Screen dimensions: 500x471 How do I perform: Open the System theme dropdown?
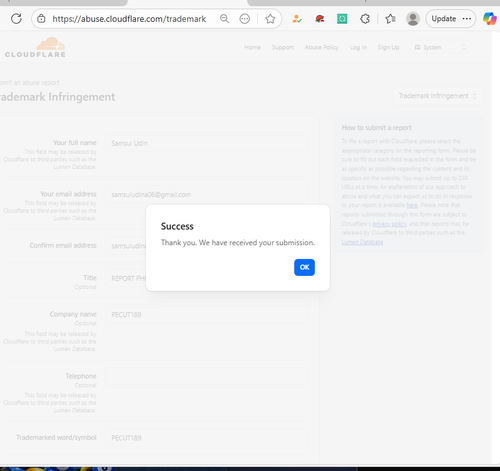(x=440, y=47)
